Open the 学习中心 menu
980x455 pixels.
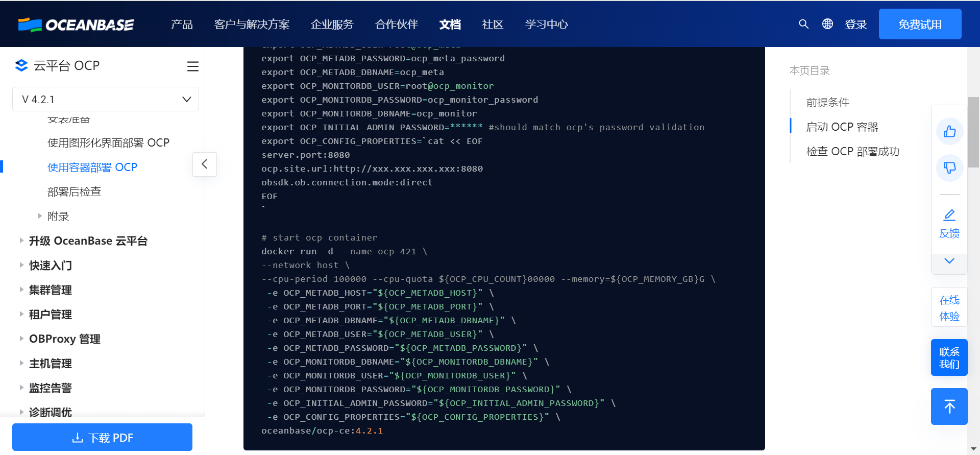(546, 25)
